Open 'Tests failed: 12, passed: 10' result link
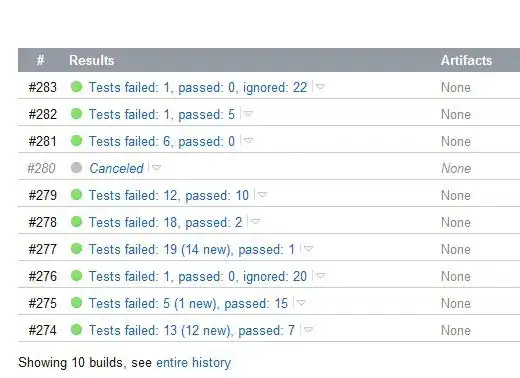520x378 pixels. (169, 195)
